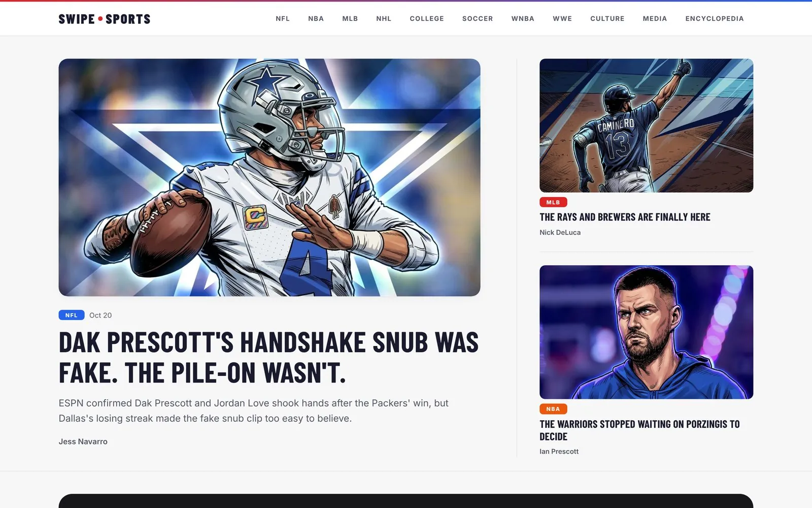Go to the NFL section in navigation
This screenshot has height=508, width=812.
click(x=283, y=19)
